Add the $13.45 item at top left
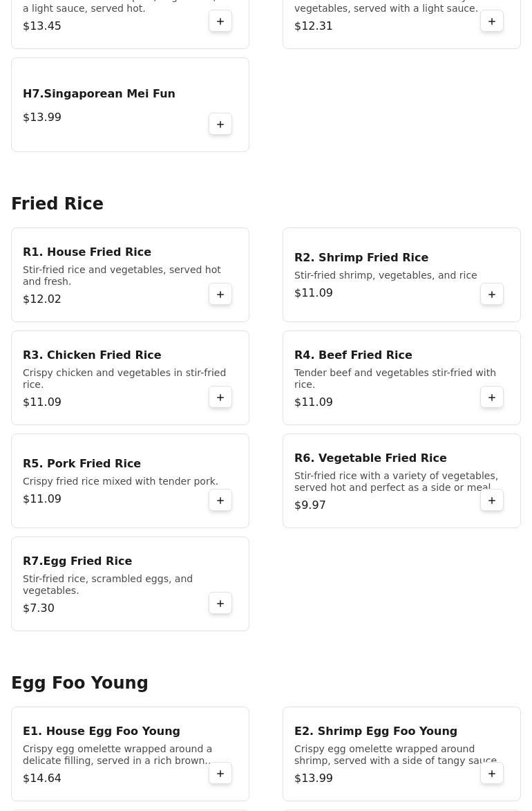 click(220, 21)
